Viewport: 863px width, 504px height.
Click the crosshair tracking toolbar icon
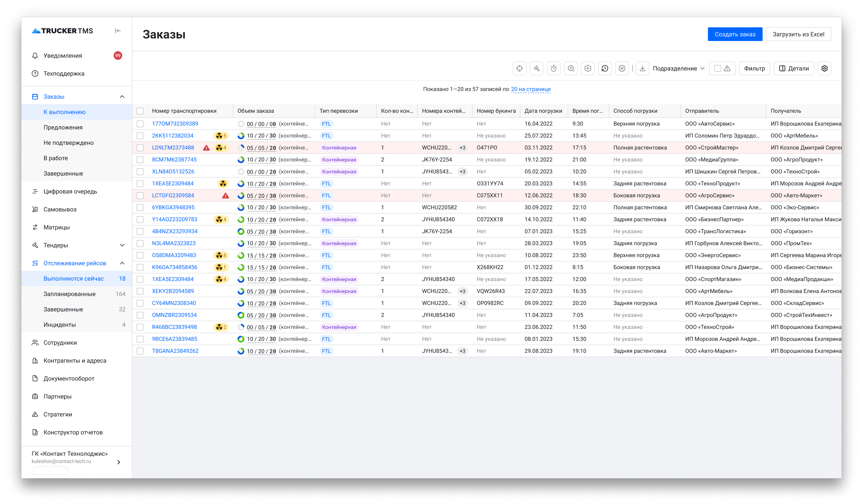click(x=519, y=68)
